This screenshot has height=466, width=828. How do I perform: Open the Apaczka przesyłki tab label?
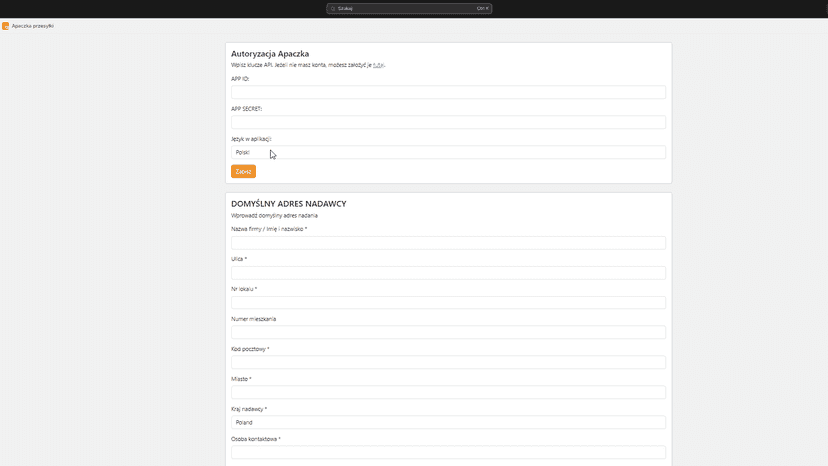(33, 26)
